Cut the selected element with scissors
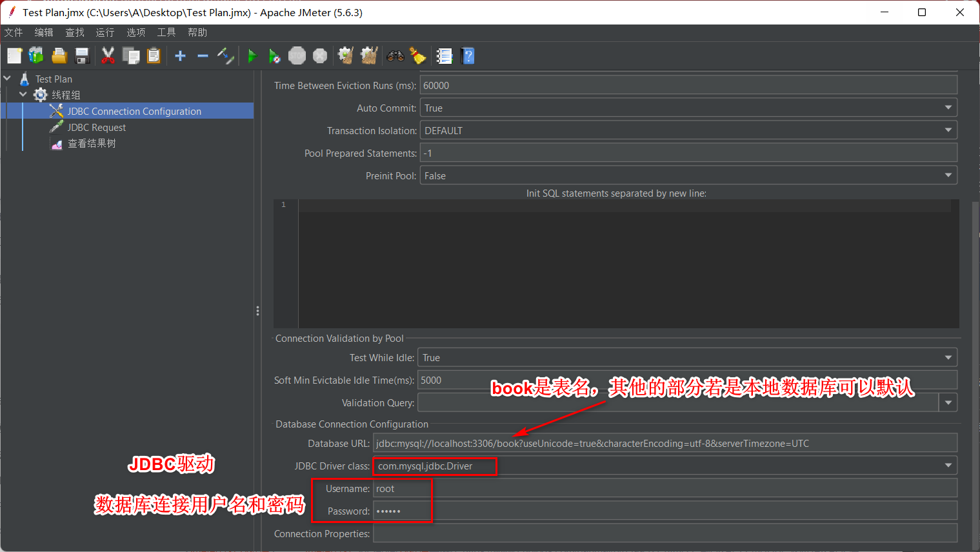 (x=108, y=56)
